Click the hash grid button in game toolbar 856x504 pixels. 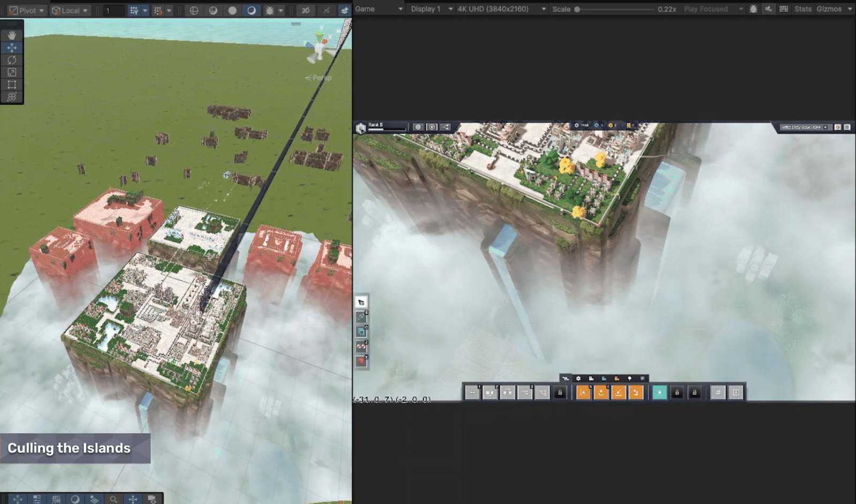718,393
